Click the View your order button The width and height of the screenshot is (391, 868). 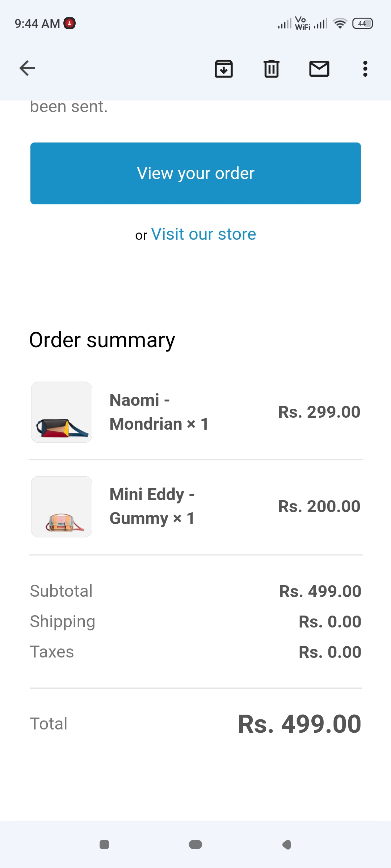(x=195, y=173)
